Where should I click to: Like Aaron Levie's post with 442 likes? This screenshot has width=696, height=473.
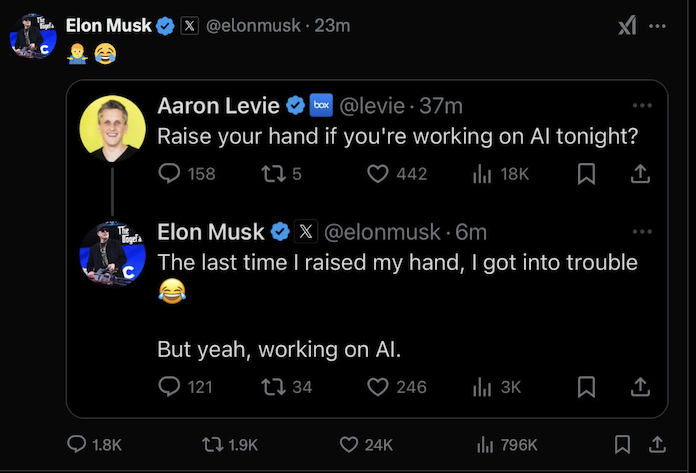tap(377, 174)
